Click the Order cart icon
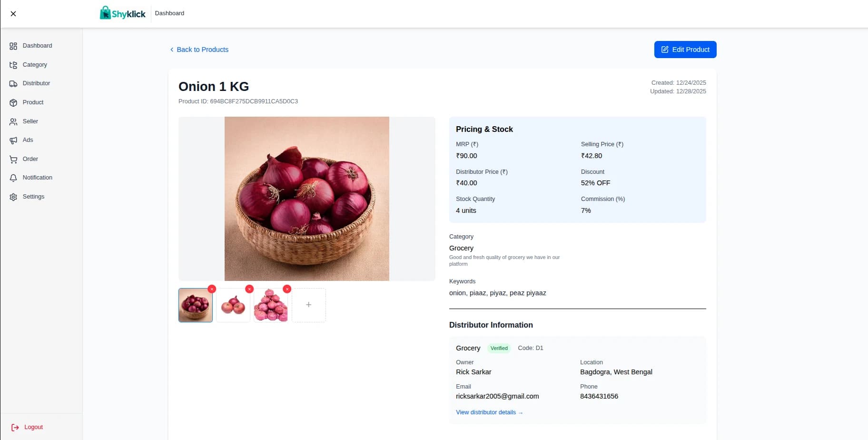This screenshot has height=440, width=868. [13, 160]
